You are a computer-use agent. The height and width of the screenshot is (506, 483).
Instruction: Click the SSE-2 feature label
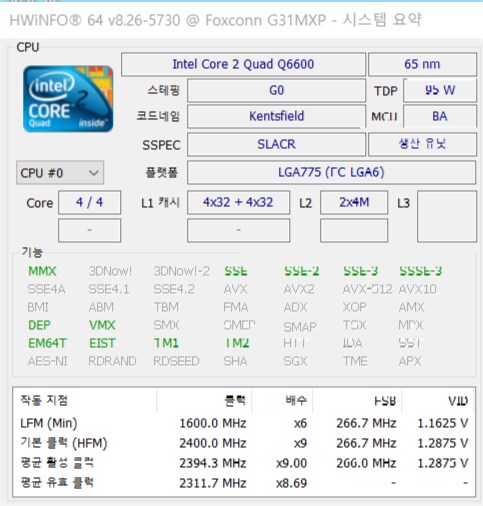301,271
